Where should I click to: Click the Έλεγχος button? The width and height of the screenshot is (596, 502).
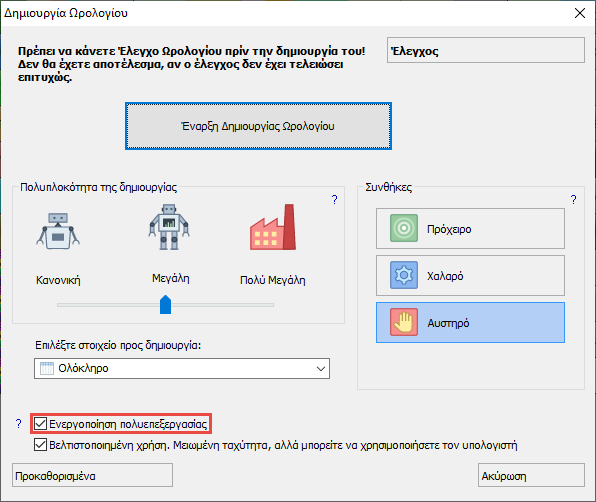tap(485, 50)
